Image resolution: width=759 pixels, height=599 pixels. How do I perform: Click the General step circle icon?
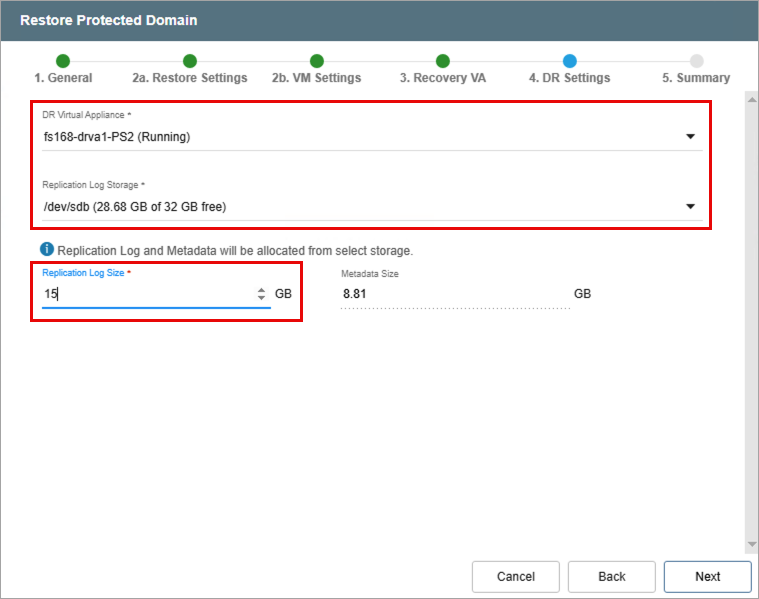(x=63, y=61)
